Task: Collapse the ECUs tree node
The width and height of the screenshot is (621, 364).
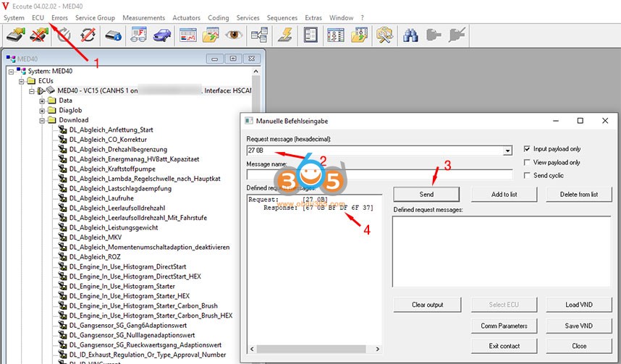Action: tap(22, 81)
